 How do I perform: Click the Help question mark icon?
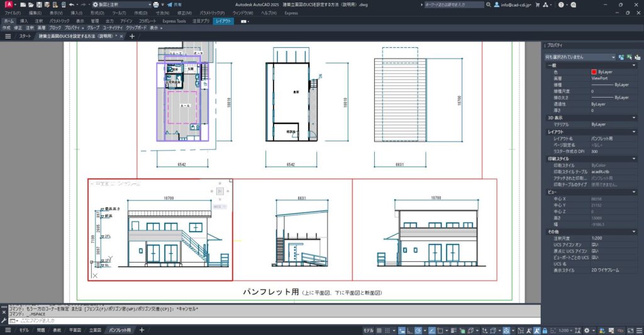tap(561, 4)
